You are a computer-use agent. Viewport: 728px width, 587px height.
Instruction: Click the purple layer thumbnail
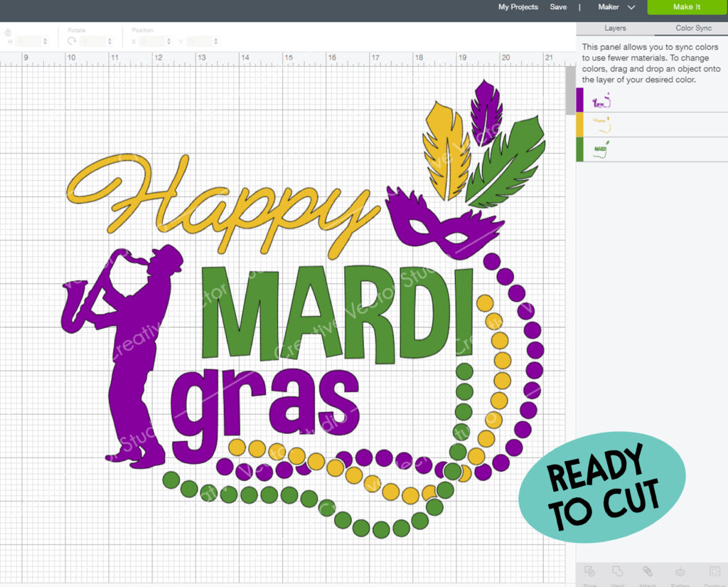pos(601,100)
